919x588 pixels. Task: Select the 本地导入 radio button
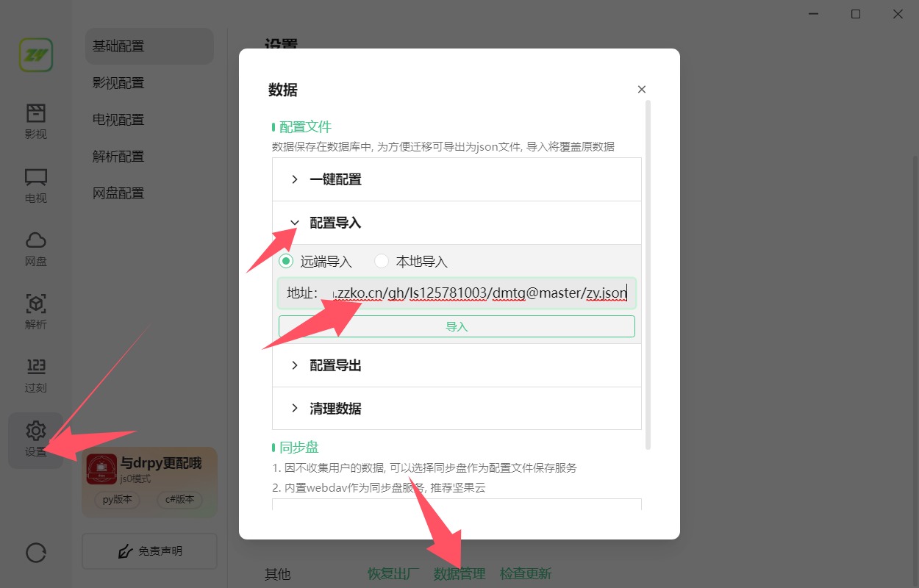[x=382, y=261]
